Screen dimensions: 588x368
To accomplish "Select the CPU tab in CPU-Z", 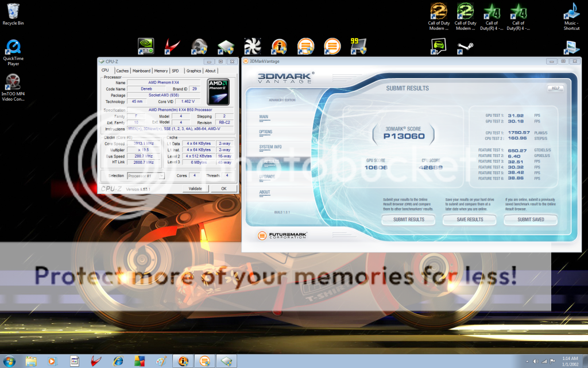I will (106, 70).
